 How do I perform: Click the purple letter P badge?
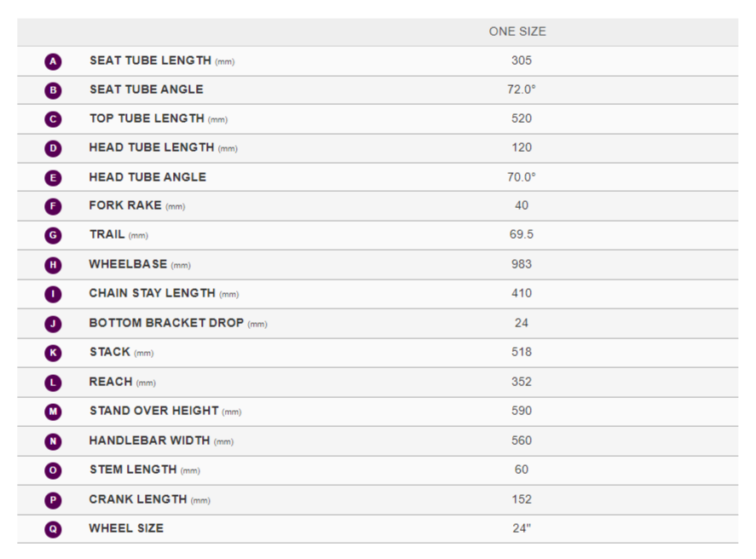tap(54, 500)
